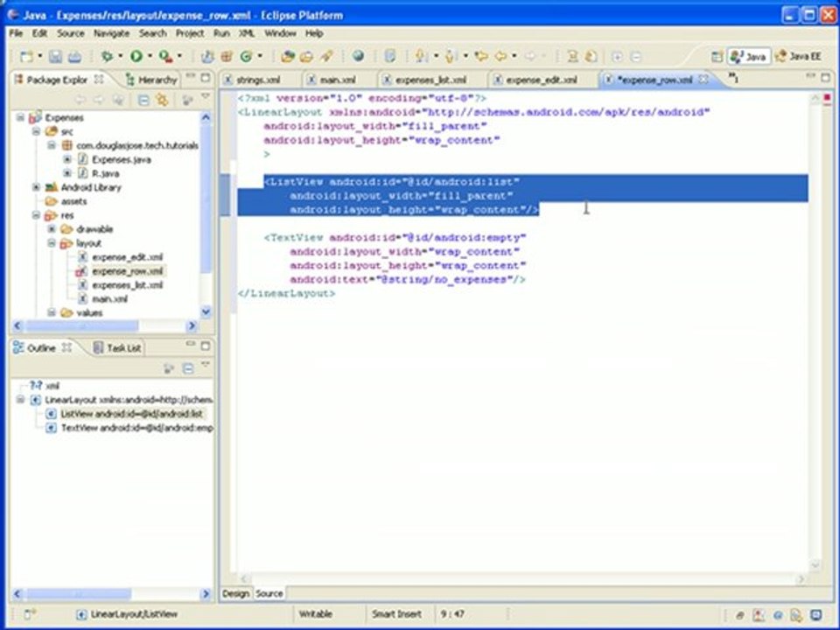
Task: Expand the Expenses.java tree node
Action: click(x=67, y=159)
